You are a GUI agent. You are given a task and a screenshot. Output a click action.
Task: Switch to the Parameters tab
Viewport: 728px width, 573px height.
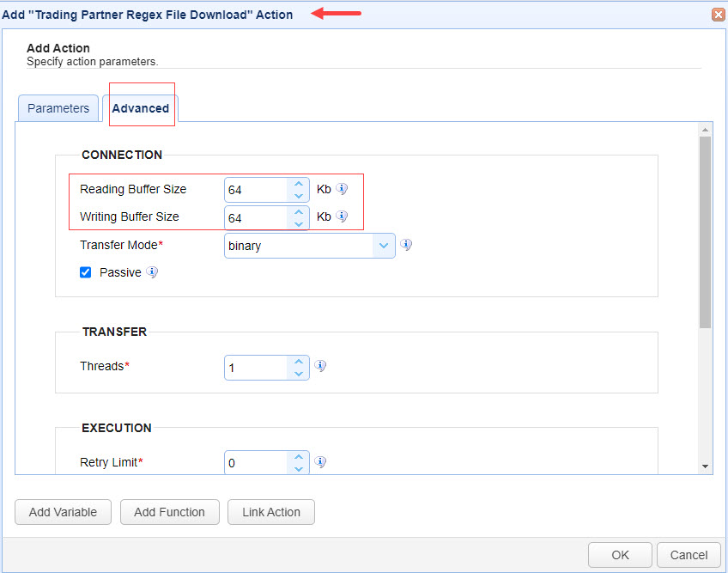tap(58, 108)
